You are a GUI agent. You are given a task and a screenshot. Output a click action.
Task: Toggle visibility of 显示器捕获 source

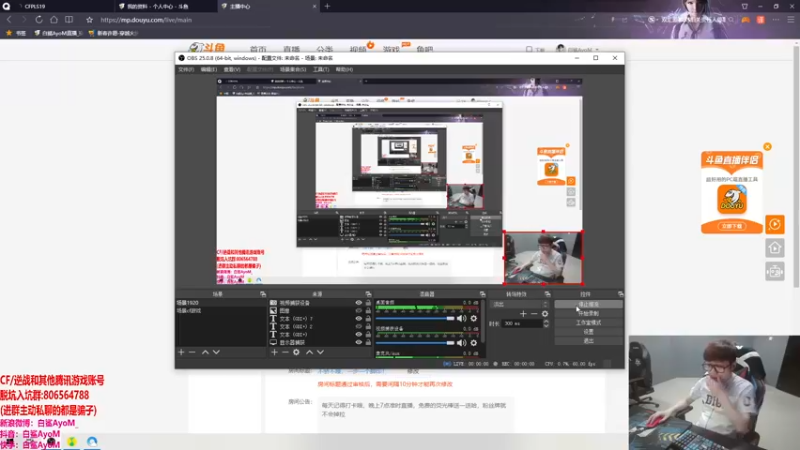(x=359, y=342)
